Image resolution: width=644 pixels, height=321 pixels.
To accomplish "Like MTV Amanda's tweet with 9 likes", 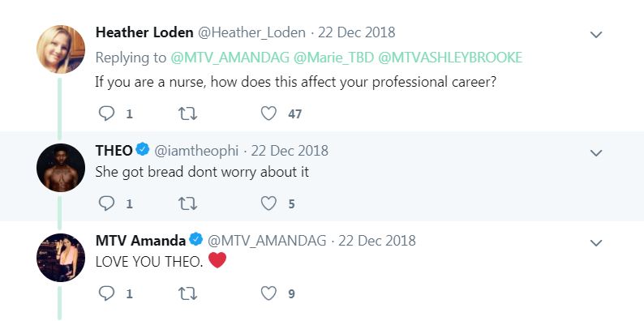I will pyautogui.click(x=268, y=293).
